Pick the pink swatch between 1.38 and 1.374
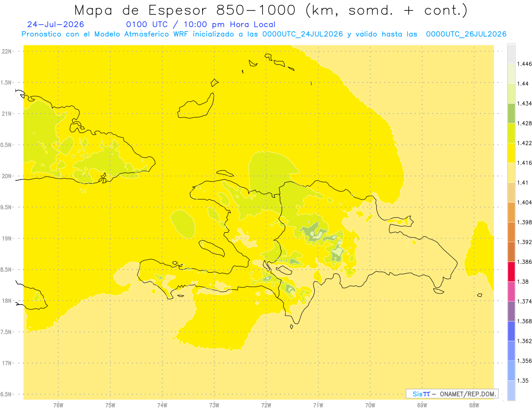Screen dimensions: 532x411 (511, 291)
